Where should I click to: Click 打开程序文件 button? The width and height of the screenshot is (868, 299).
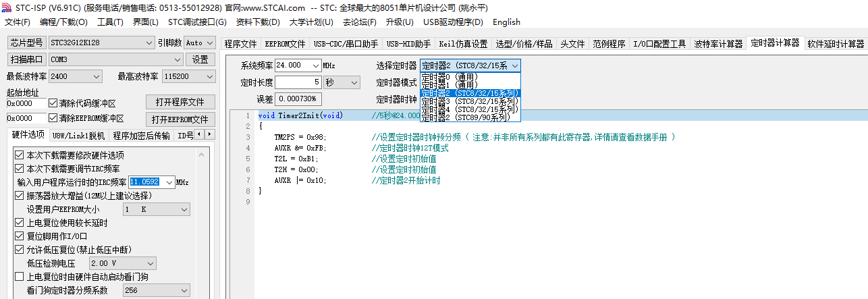click(x=180, y=103)
